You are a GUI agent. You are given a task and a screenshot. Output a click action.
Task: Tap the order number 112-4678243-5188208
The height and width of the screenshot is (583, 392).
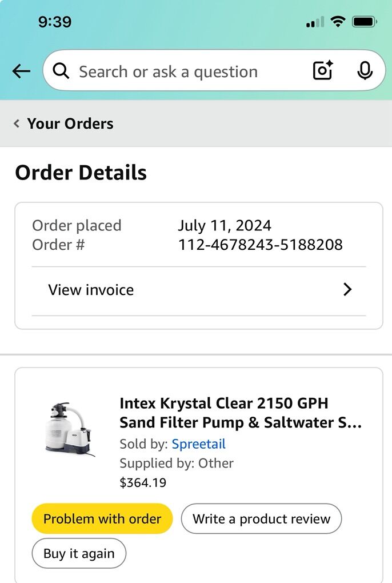(x=260, y=245)
